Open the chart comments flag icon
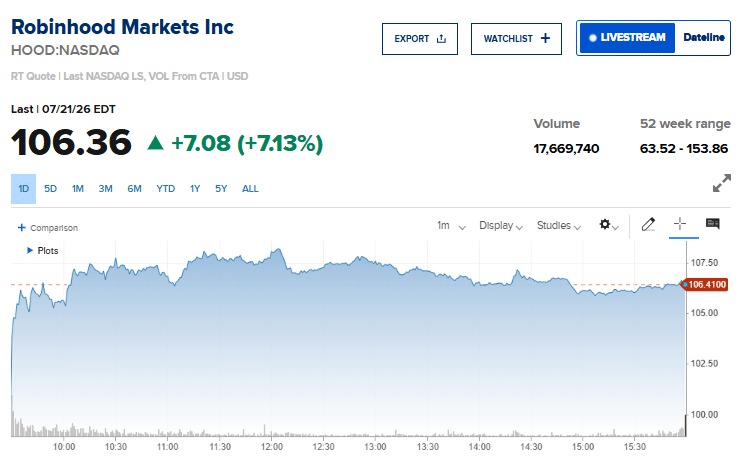The width and height of the screenshot is (737, 458). (713, 223)
